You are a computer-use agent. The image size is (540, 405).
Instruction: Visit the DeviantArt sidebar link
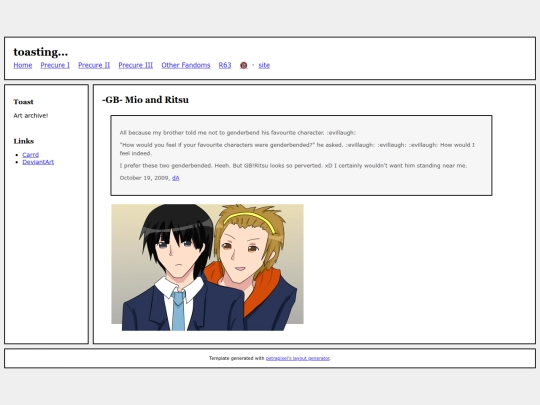(38, 162)
